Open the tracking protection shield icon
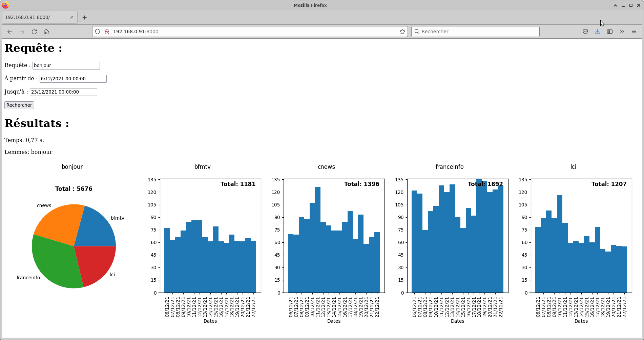Screen dimensions: 644x340 tap(98, 32)
